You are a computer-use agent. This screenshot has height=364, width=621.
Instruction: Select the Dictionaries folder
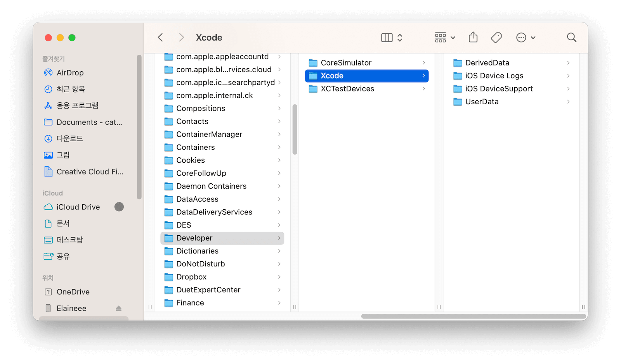pos(222,251)
